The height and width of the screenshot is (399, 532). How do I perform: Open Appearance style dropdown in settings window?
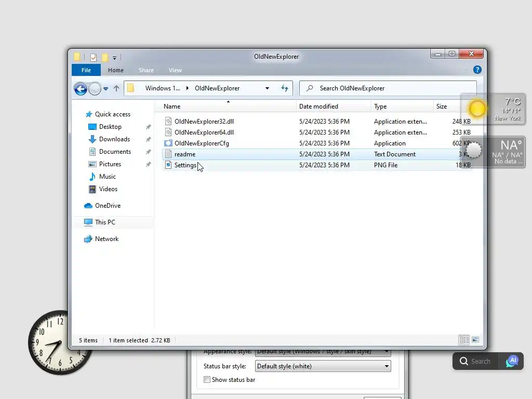(x=323, y=352)
